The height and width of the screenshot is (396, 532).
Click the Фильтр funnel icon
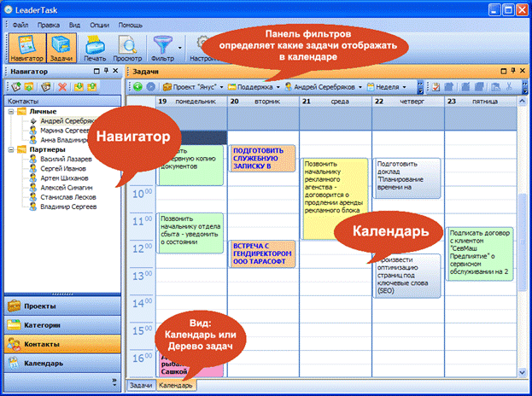[162, 46]
